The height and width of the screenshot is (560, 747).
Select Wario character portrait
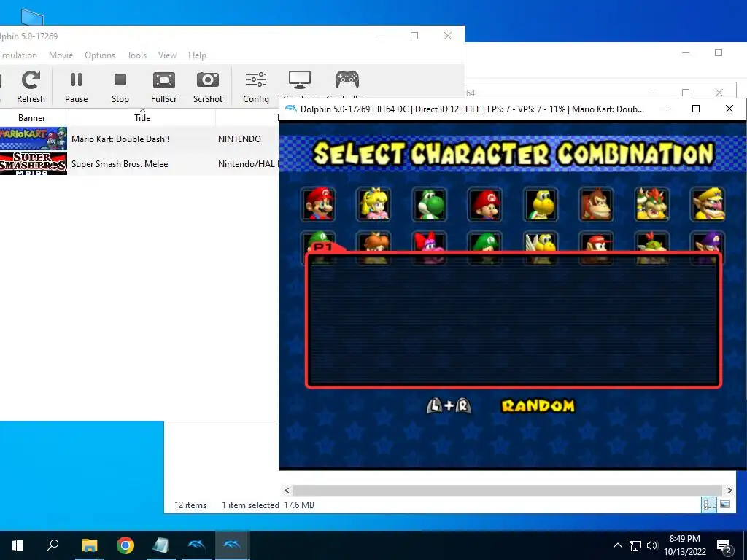click(708, 204)
